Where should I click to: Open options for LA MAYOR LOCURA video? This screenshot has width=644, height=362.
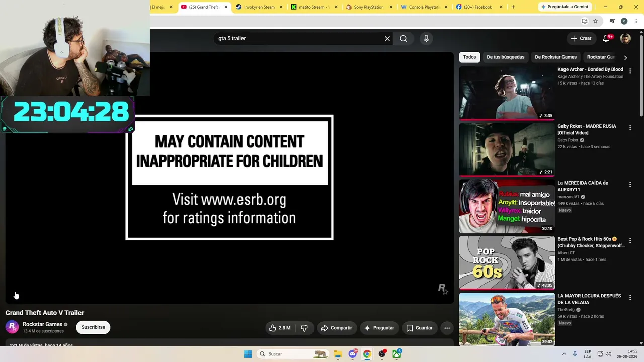(x=630, y=298)
